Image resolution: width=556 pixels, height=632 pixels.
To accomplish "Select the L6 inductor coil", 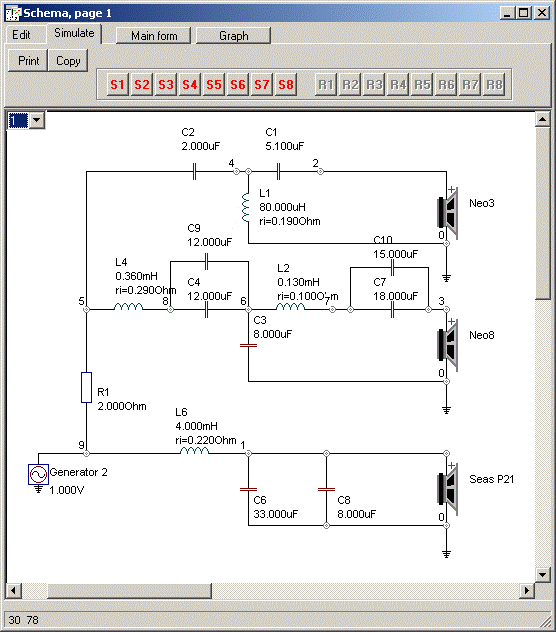I will 194,451.
